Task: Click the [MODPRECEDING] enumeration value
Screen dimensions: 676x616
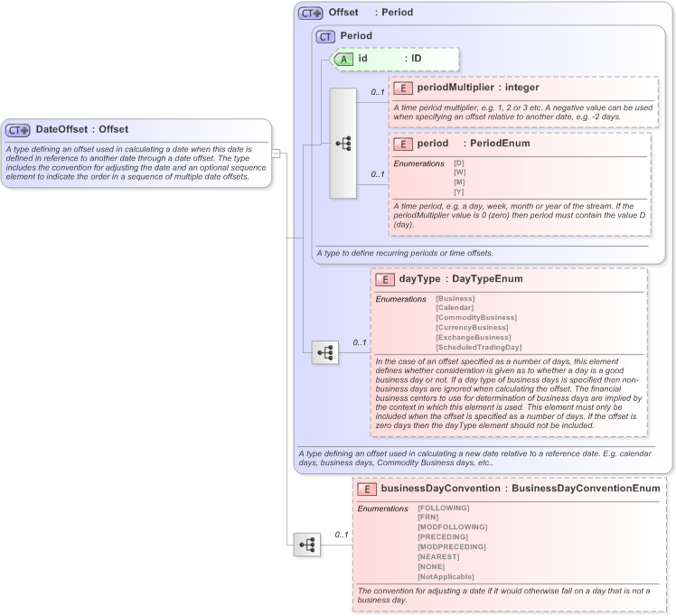Action: [x=452, y=546]
